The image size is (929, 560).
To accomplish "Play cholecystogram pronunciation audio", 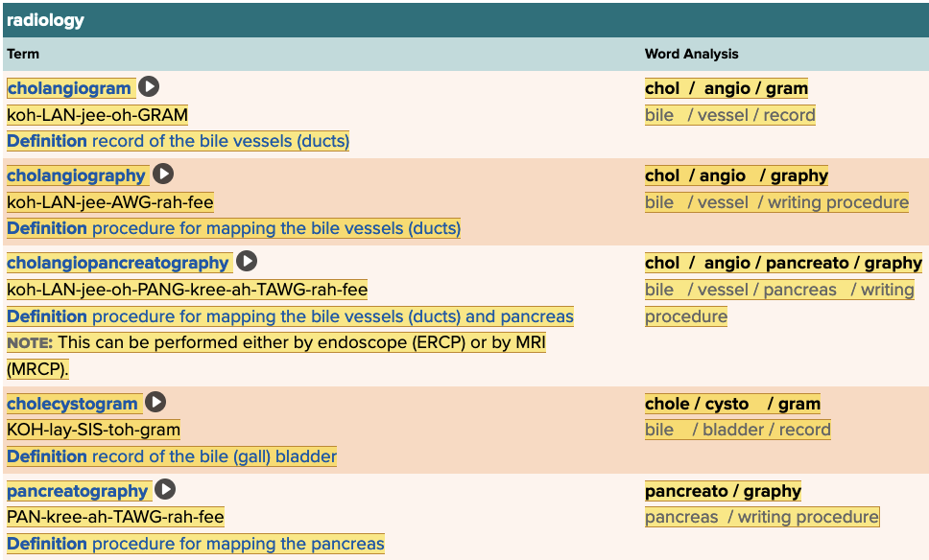I will [155, 404].
